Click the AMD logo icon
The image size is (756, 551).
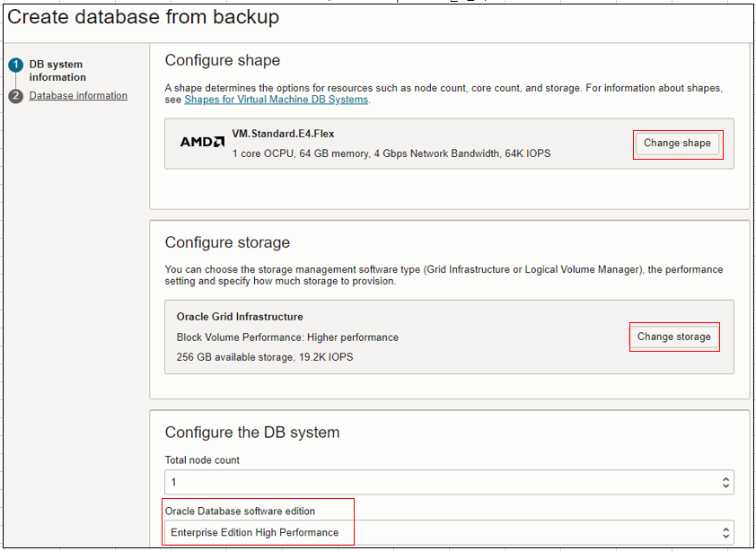(202, 142)
